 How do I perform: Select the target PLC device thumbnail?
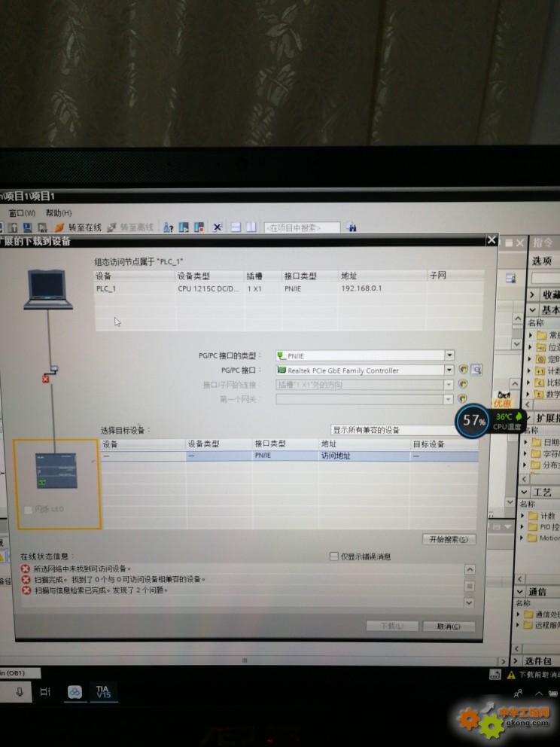click(x=56, y=470)
